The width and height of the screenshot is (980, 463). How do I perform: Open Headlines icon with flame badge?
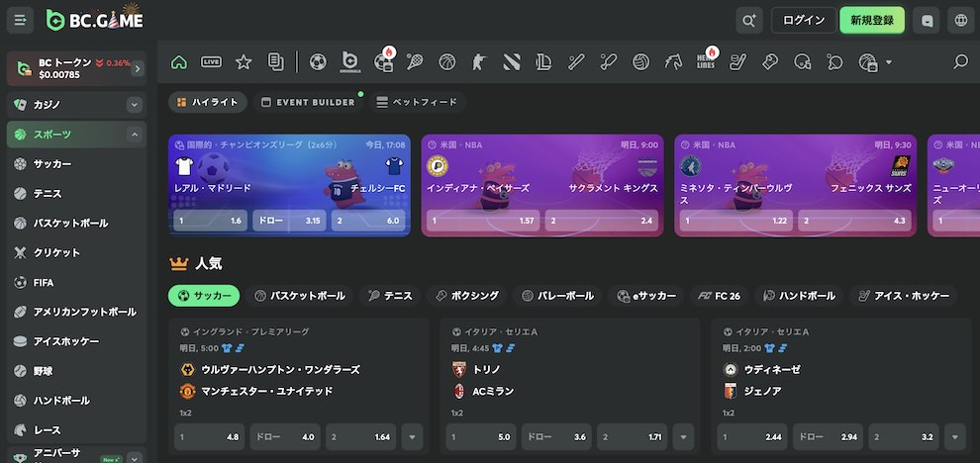coord(706,60)
